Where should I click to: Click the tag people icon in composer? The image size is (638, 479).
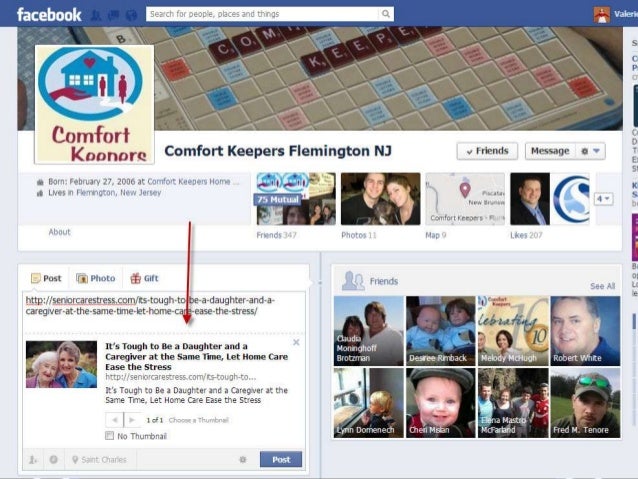pyautogui.click(x=33, y=459)
